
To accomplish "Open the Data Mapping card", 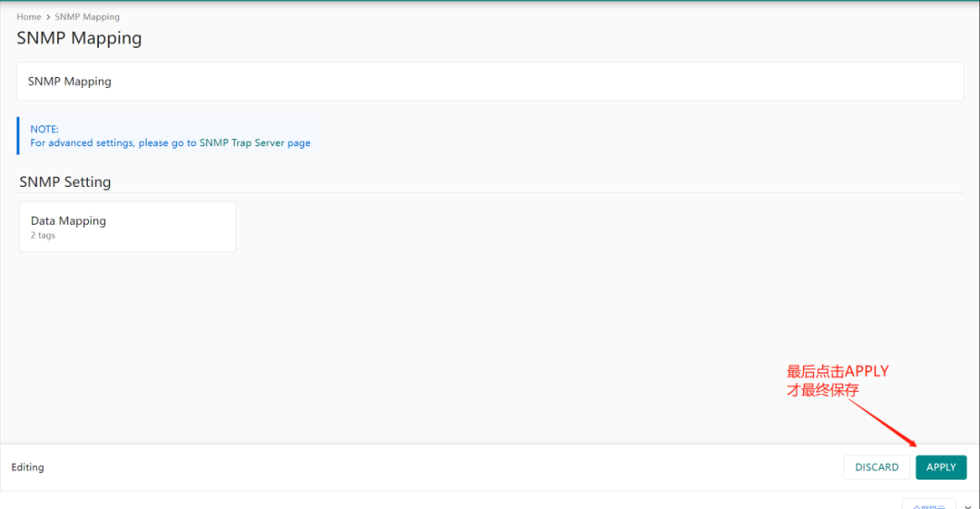I will [127, 227].
